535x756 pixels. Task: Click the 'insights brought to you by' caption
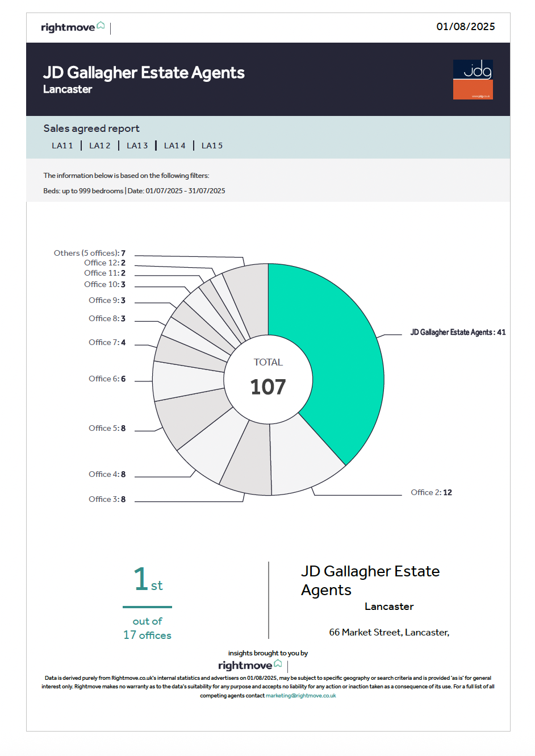pos(268,653)
